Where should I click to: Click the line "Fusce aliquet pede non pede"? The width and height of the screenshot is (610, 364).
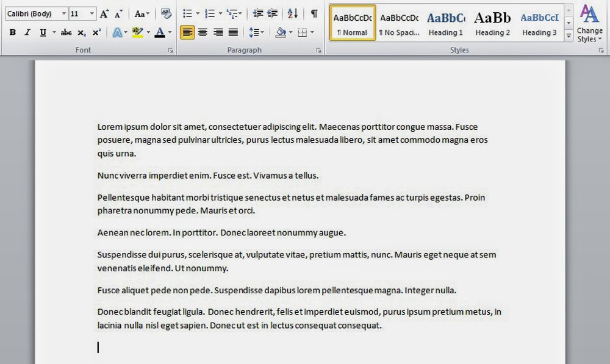(277, 290)
